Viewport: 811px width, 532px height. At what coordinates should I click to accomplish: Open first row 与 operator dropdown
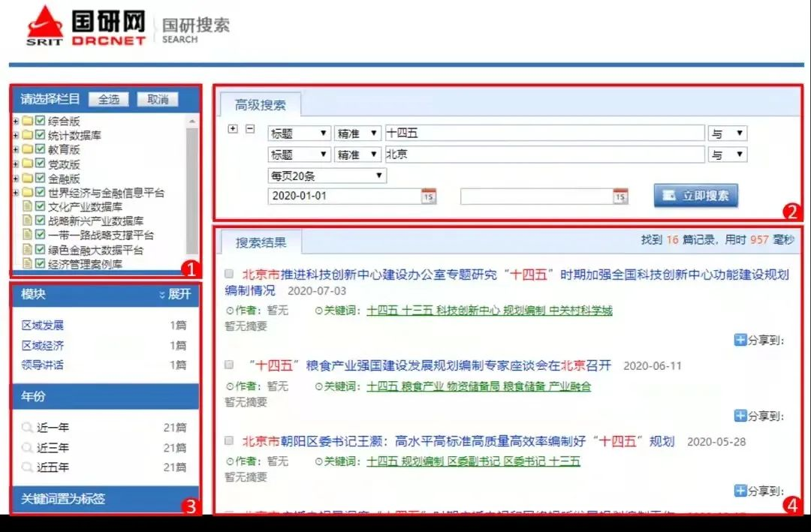(x=727, y=134)
